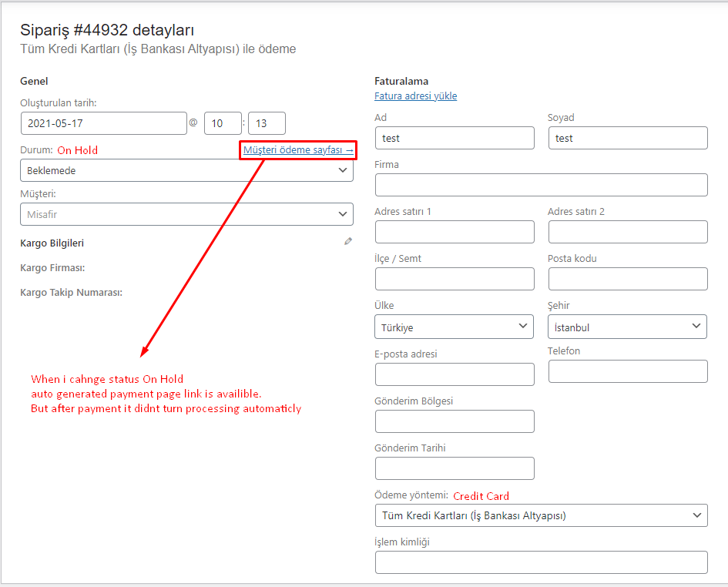
Task: Click the Posta kodu input field
Action: pyautogui.click(x=628, y=279)
